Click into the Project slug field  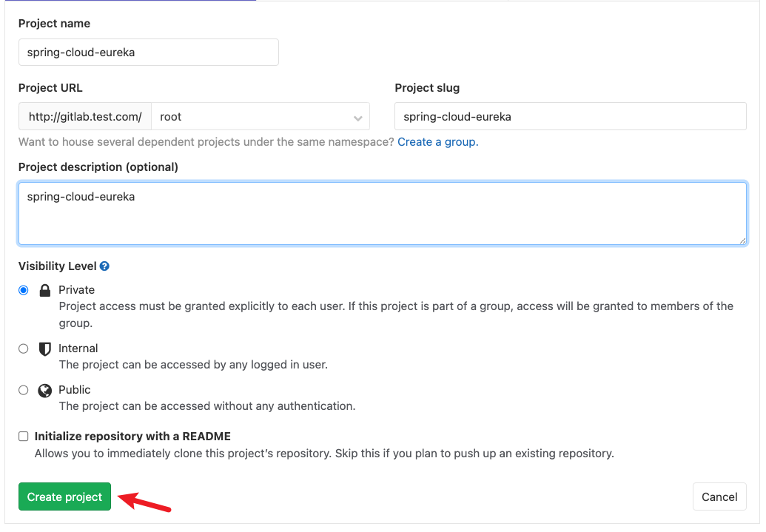pyautogui.click(x=571, y=116)
